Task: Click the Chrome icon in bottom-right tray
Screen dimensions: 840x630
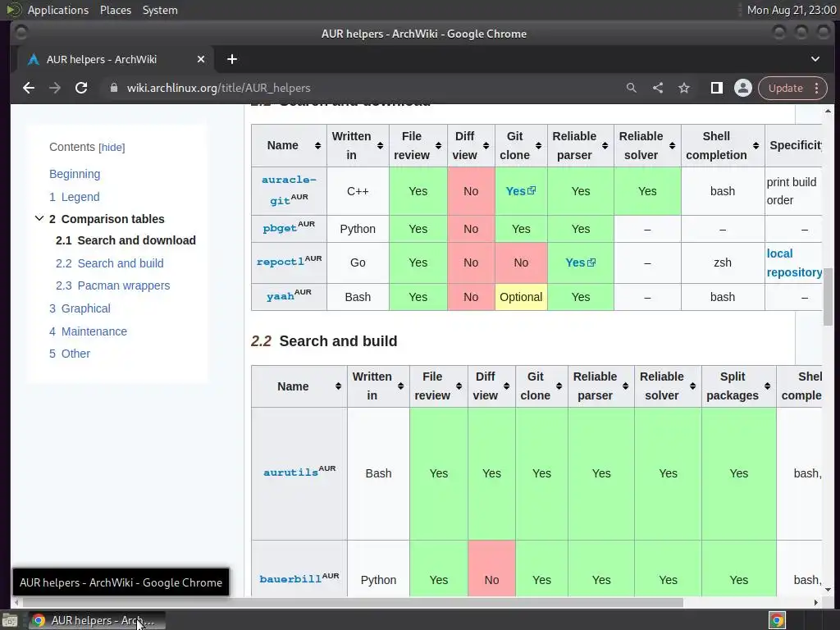Action: click(778, 621)
